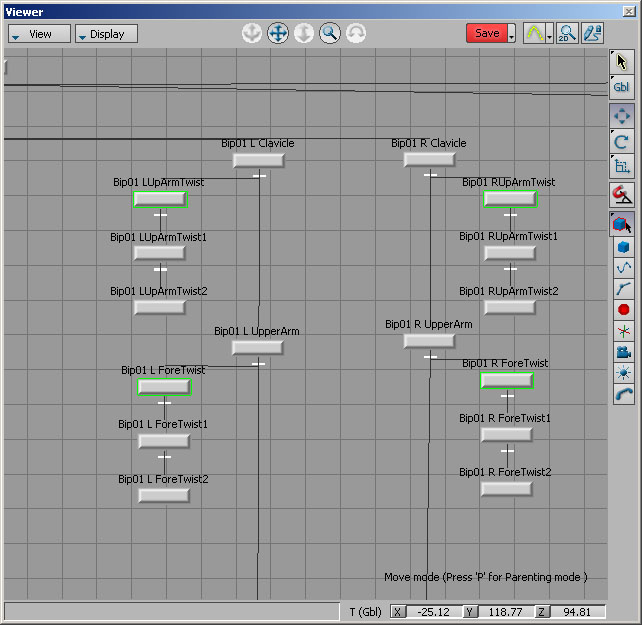Image resolution: width=642 pixels, height=625 pixels.
Task: Activate the scale tool
Action: 622,166
